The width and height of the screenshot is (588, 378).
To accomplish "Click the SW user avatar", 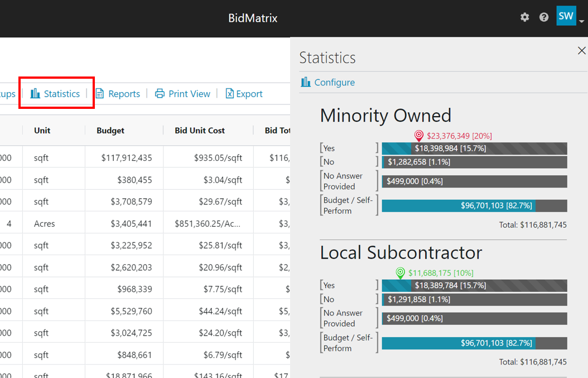I will click(566, 16).
